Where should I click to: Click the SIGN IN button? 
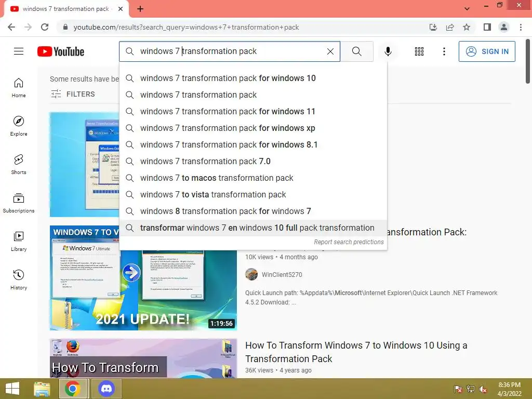pos(487,51)
